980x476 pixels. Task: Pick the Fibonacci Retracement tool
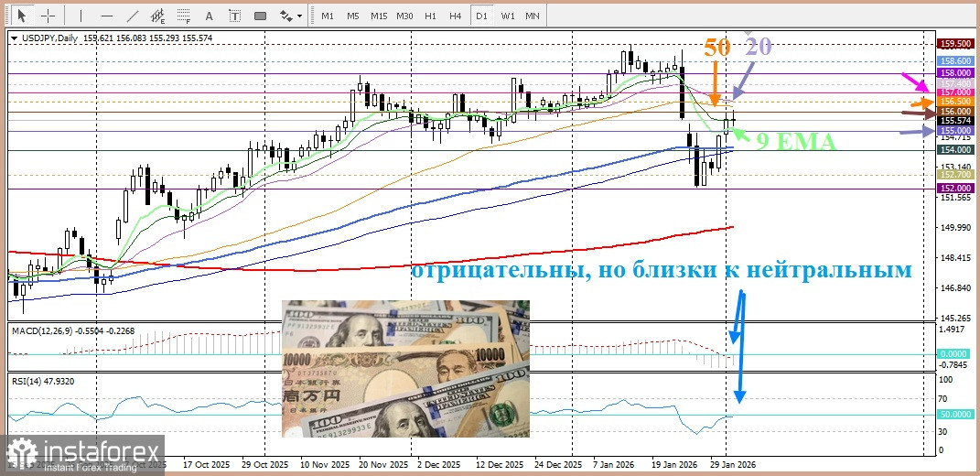coord(183,16)
